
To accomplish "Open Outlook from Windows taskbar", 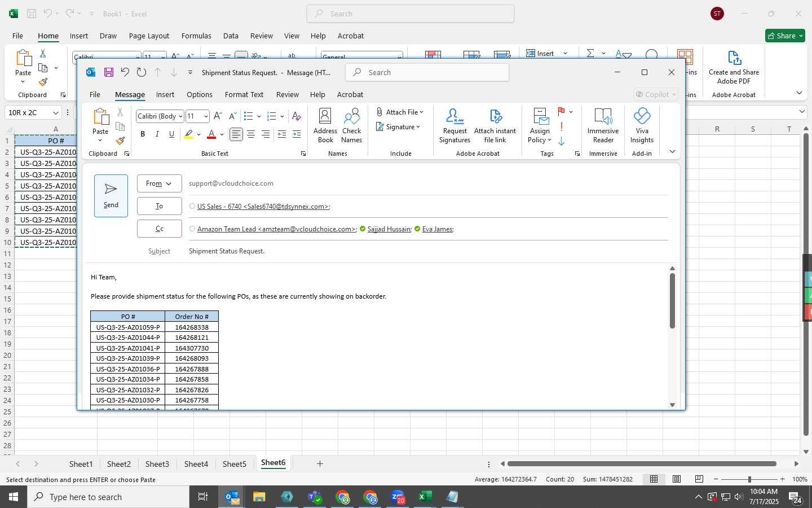I will tap(232, 497).
